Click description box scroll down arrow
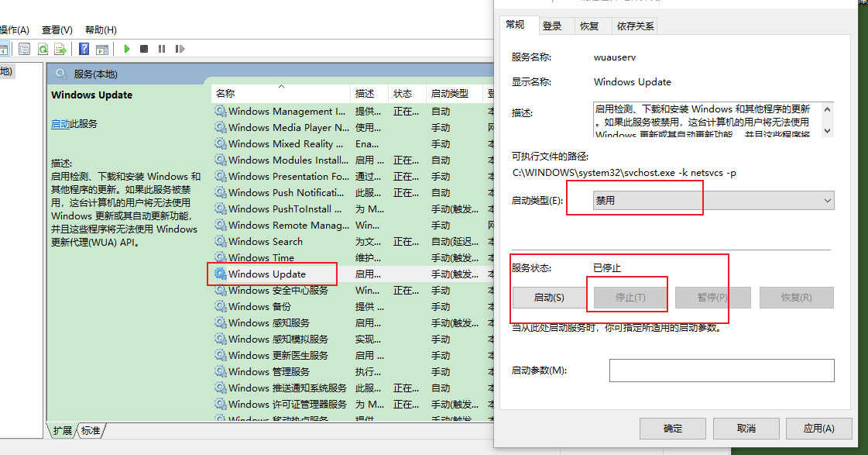 click(x=827, y=131)
